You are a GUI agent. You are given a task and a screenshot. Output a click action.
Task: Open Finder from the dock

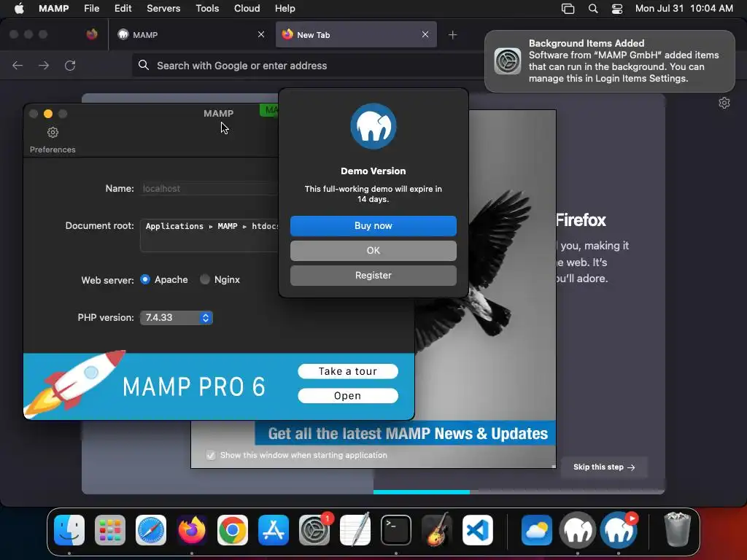(69, 530)
